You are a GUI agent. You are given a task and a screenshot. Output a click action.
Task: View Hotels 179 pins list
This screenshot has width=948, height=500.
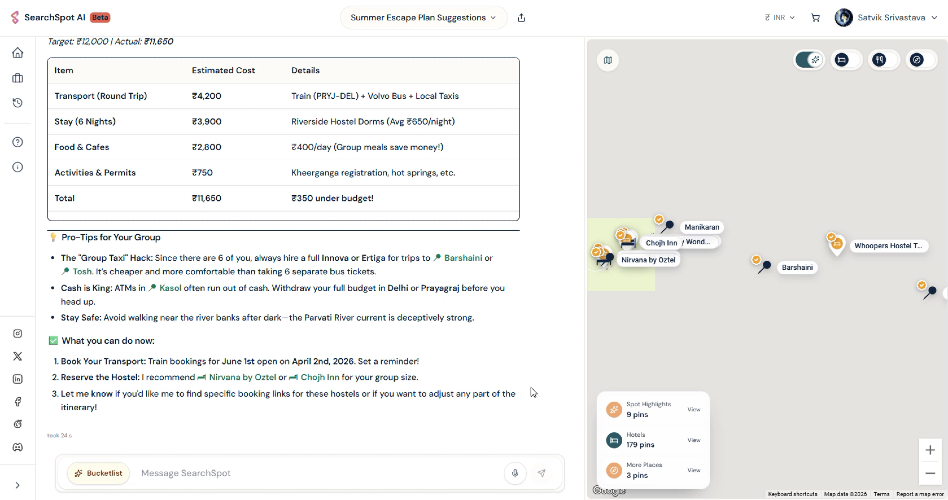tap(693, 440)
